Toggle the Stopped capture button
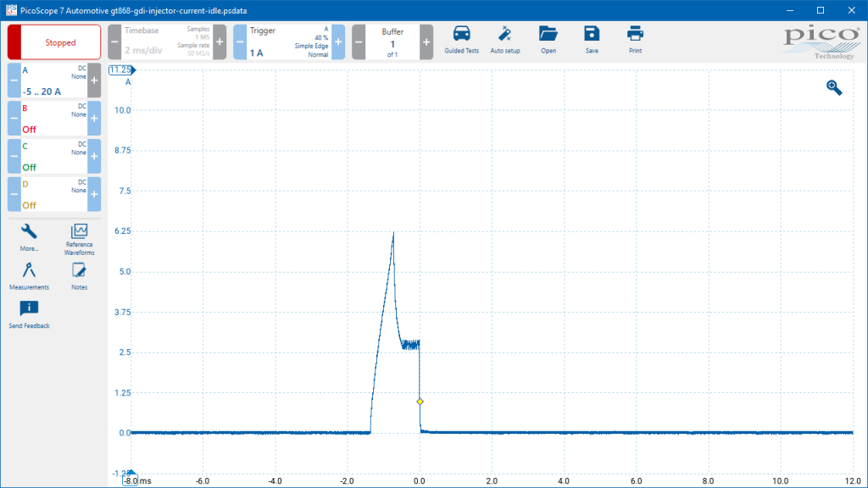This screenshot has width=868, height=488. point(54,42)
